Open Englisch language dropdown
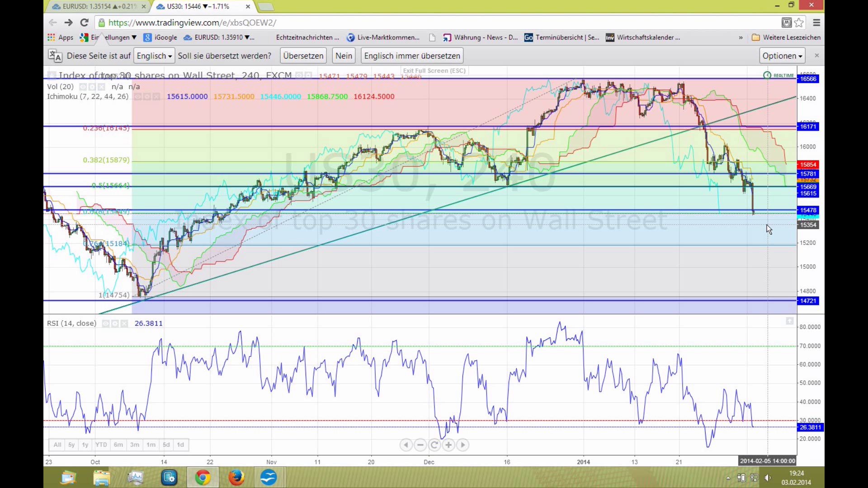868x488 pixels. coord(154,56)
